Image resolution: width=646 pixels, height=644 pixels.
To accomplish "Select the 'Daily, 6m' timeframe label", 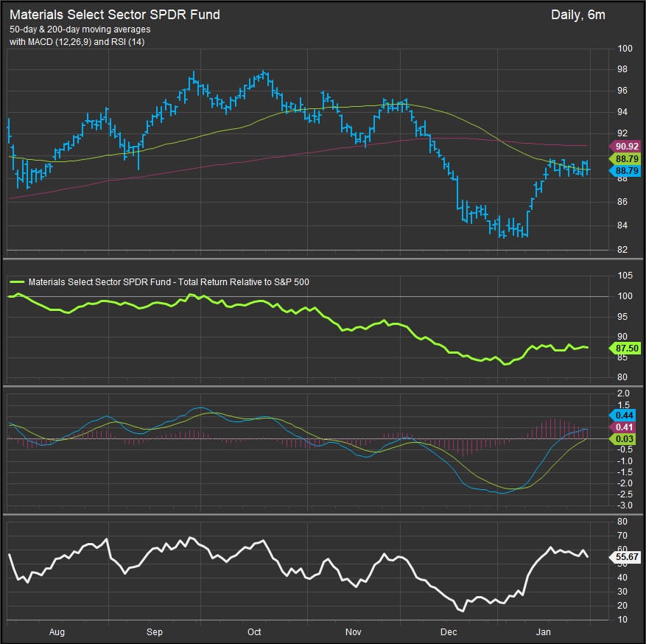I will [x=578, y=15].
